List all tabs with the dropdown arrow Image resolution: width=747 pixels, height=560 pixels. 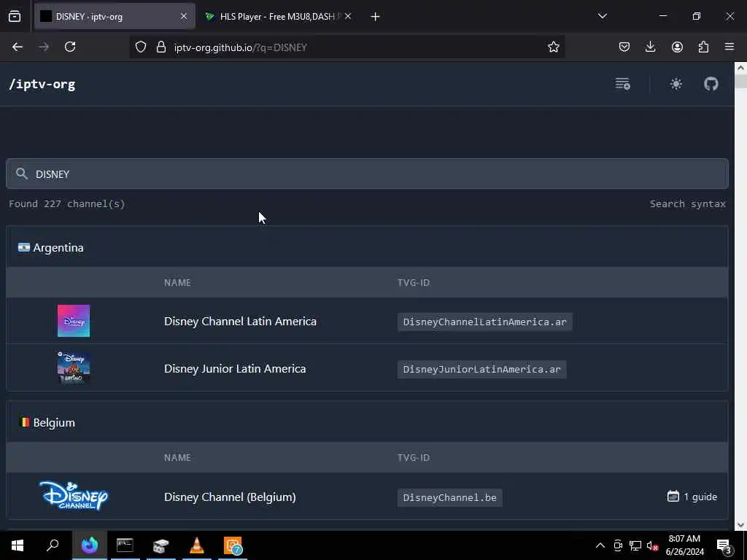[x=602, y=16]
